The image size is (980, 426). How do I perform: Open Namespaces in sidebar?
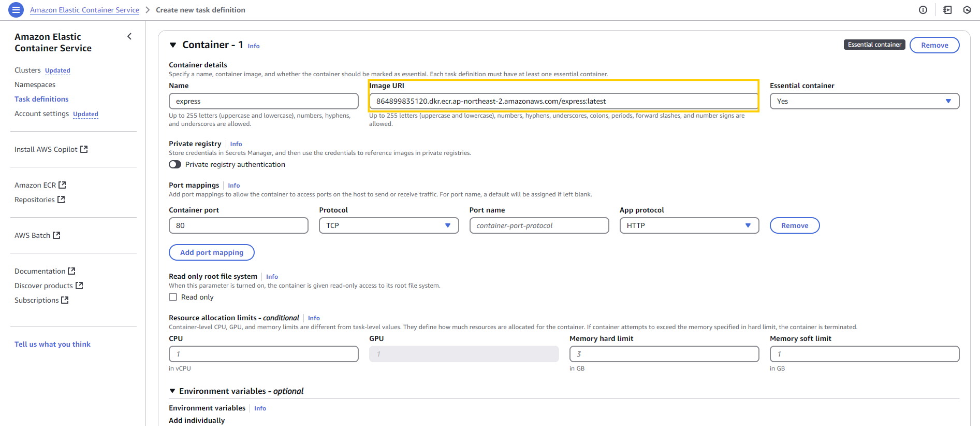click(x=35, y=84)
